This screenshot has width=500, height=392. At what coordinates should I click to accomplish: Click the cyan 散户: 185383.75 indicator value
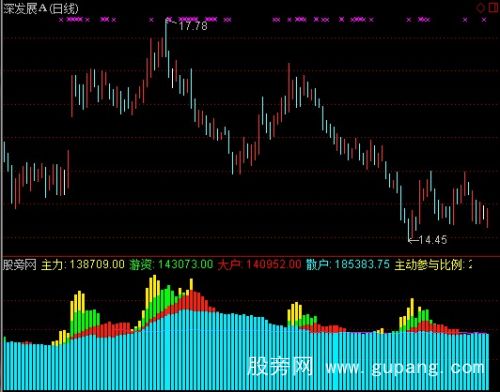click(x=348, y=265)
